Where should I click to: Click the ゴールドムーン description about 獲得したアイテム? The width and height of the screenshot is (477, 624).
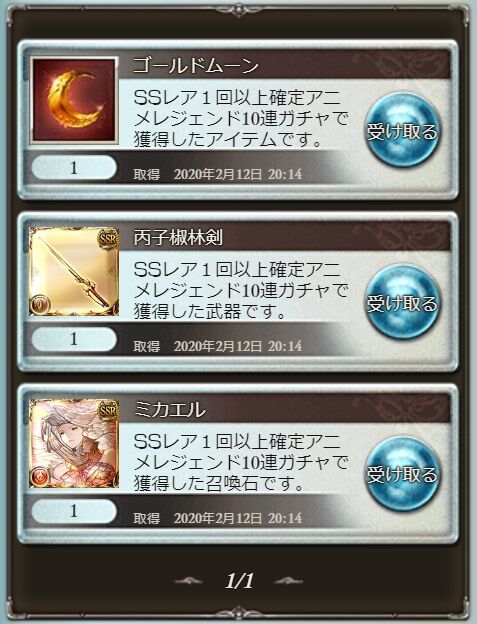[240, 119]
